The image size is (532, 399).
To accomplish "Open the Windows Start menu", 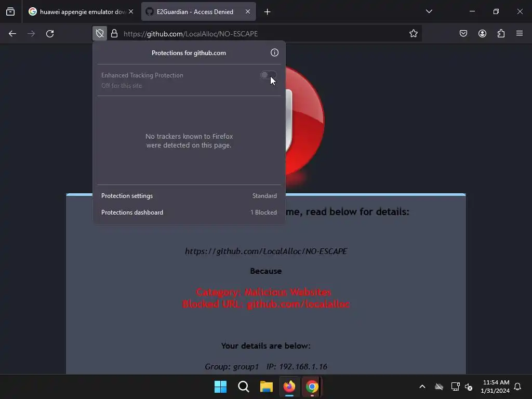I will [220, 387].
